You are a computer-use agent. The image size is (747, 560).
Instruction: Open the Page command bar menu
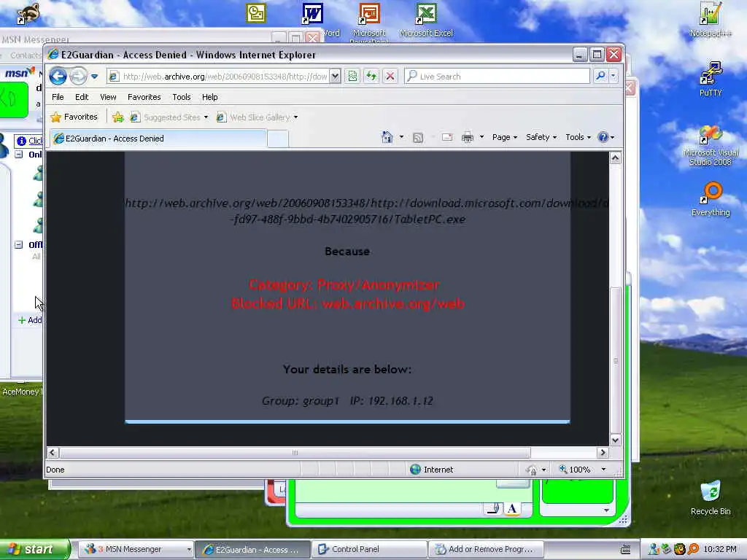(x=505, y=137)
